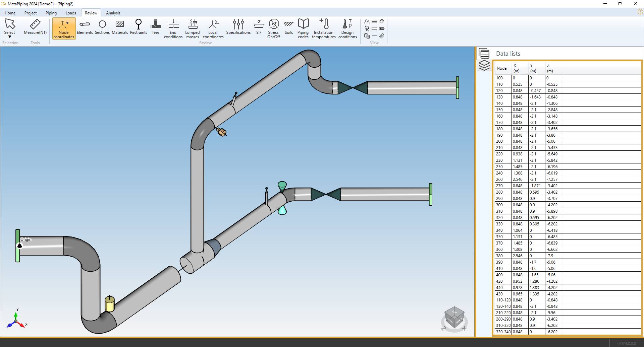Switch to the Home ribbon tab
644x347 pixels.
tap(10, 13)
